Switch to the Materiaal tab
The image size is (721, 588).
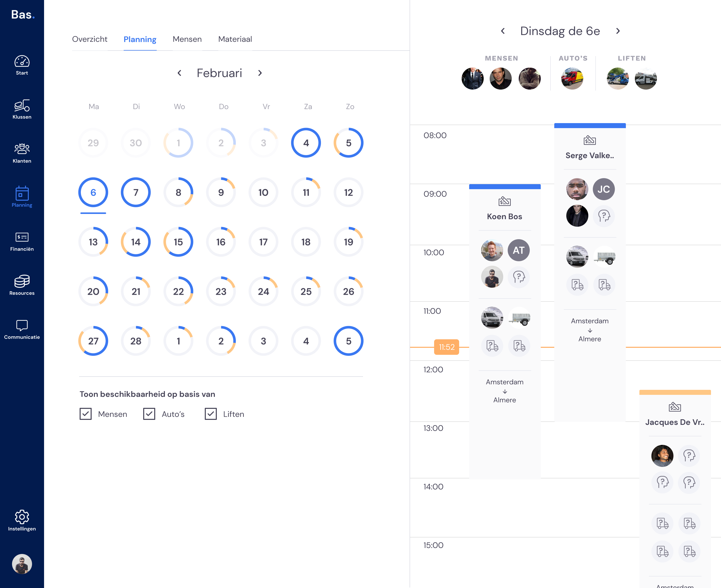click(235, 39)
